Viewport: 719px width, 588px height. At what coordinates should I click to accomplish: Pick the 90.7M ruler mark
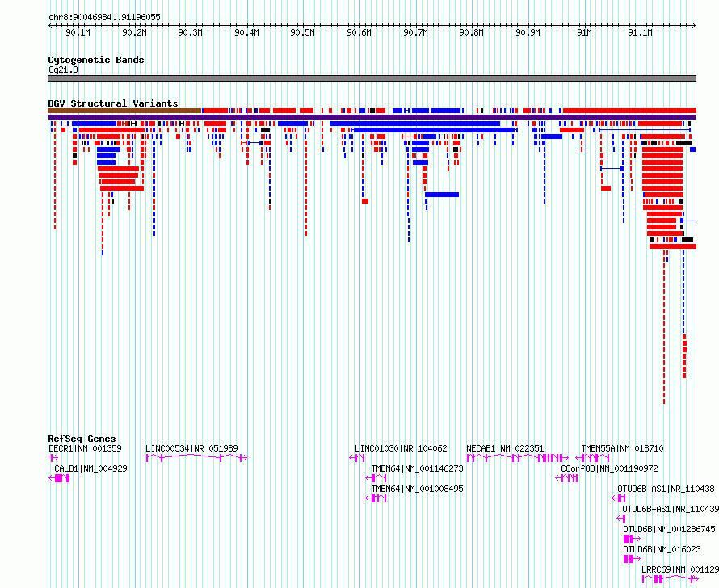tap(415, 32)
